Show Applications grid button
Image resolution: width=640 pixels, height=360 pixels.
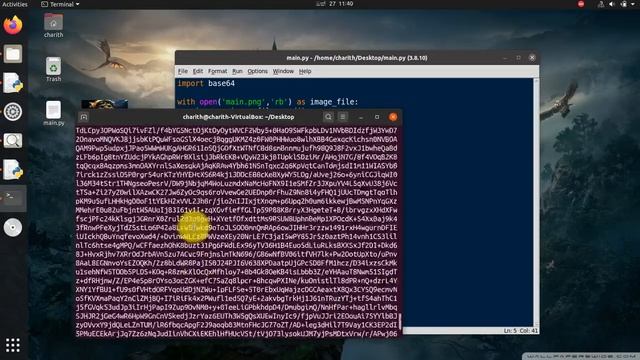[13, 345]
